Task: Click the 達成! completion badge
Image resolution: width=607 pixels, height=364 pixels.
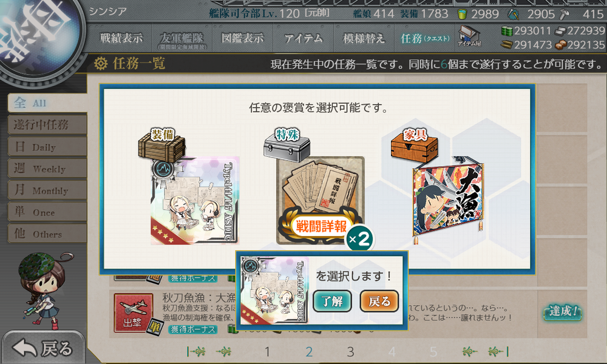Action: pos(563,312)
